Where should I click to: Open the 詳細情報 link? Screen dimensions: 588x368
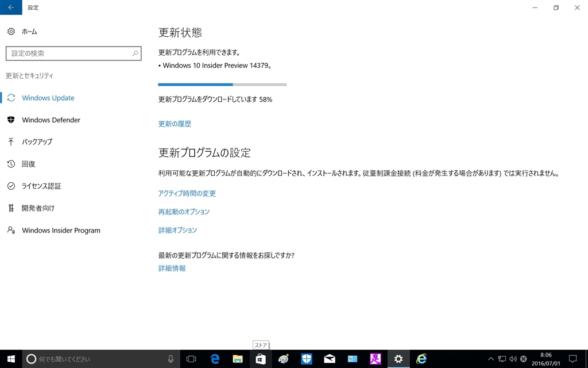[172, 269]
